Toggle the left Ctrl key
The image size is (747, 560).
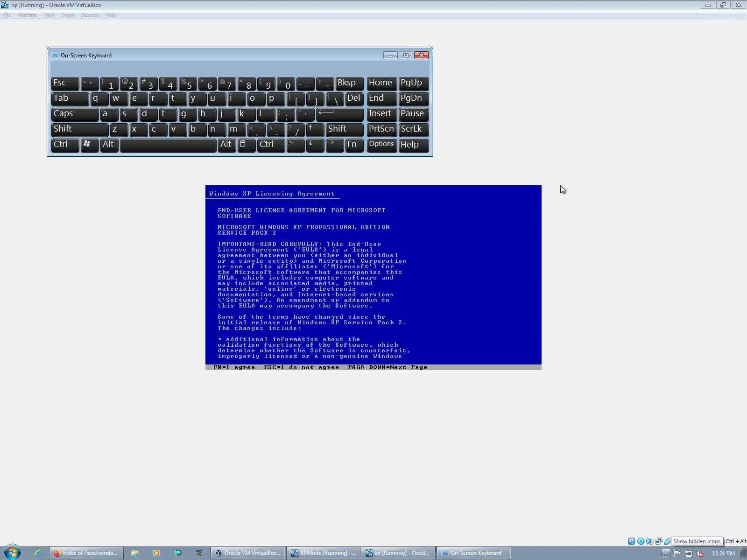[65, 145]
